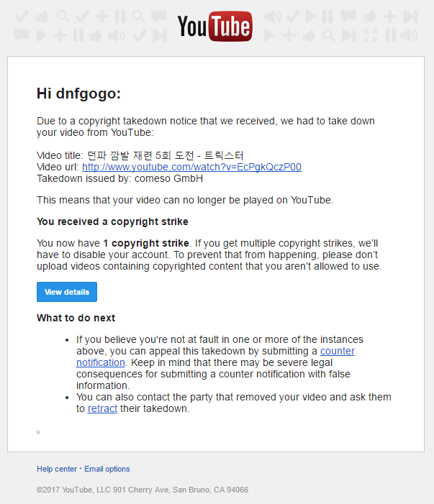Click the small broken image placeholder icon

(x=38, y=432)
